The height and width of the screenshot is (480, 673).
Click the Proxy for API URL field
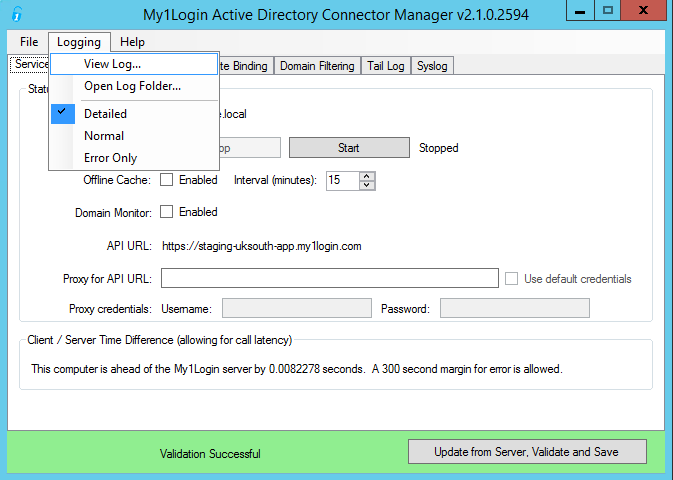tap(330, 278)
